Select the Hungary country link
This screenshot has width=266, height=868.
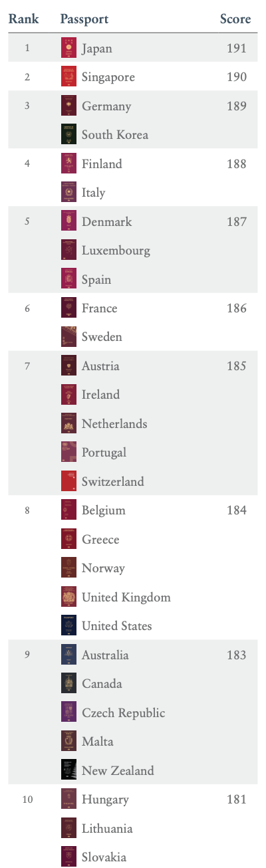click(x=105, y=800)
